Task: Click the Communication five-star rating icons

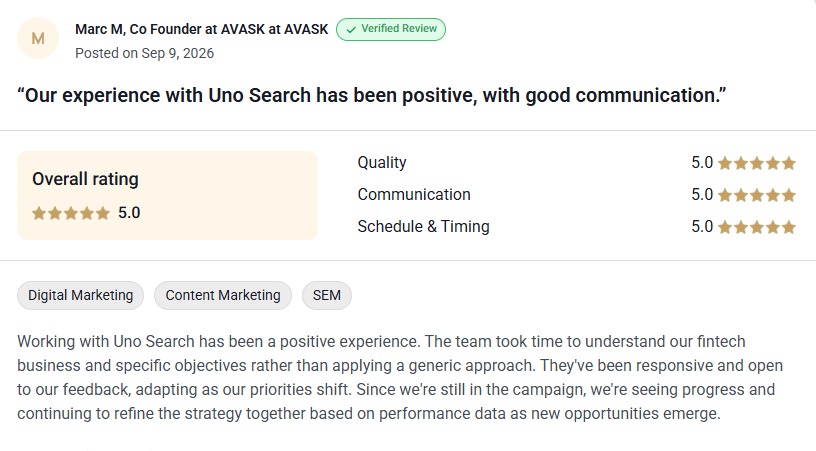Action: [x=757, y=195]
